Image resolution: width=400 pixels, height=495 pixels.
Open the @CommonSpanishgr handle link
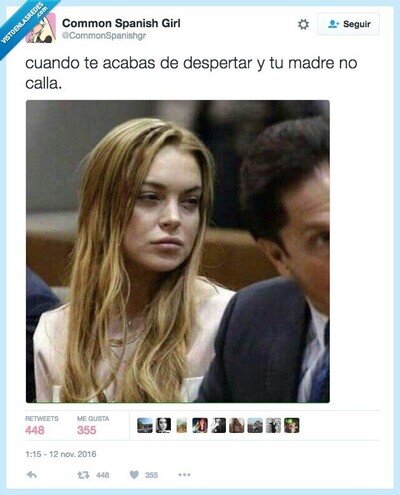[104, 36]
